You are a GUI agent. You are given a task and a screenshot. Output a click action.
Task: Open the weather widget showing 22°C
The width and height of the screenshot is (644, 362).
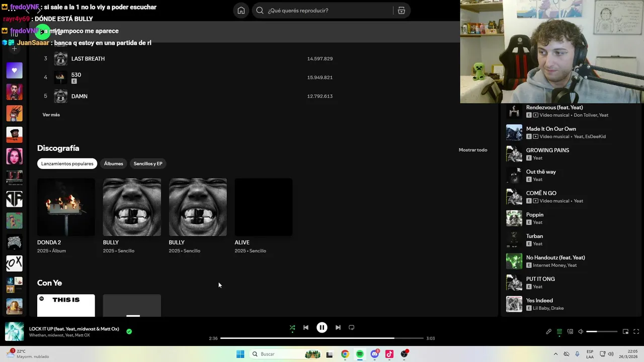click(x=28, y=354)
